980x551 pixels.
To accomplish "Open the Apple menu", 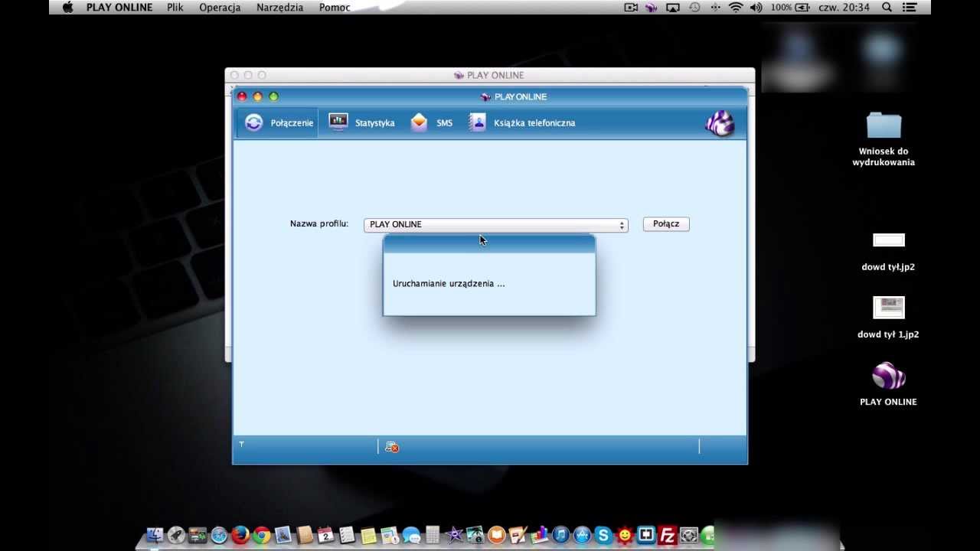I will click(x=67, y=8).
